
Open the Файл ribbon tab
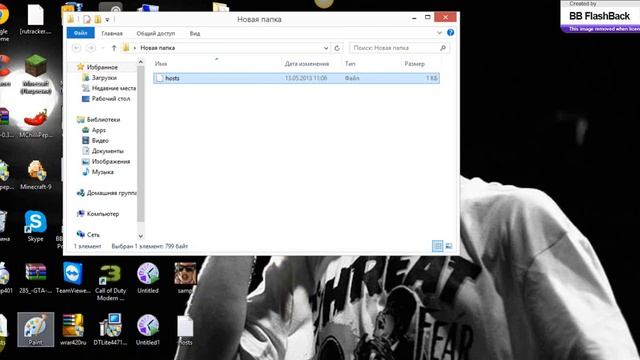[80, 33]
